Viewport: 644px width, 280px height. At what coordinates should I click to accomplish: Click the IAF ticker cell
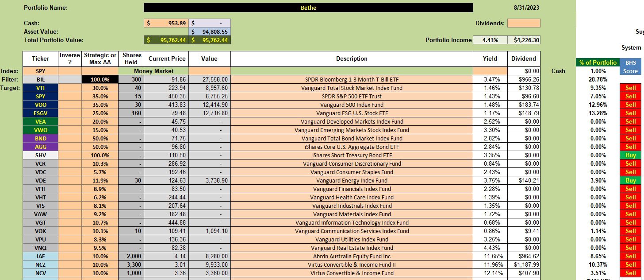coord(41,256)
